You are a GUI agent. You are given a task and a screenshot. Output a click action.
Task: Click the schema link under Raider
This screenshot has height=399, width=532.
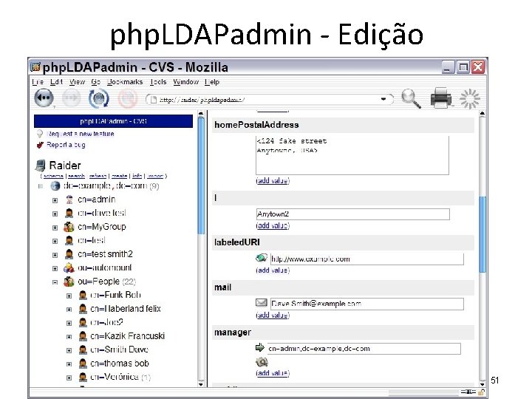point(53,176)
